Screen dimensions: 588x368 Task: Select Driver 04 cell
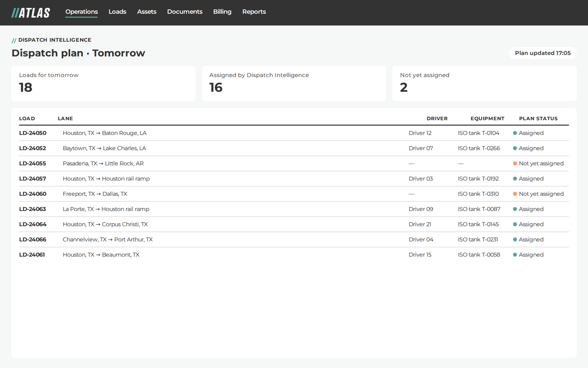[421, 239]
